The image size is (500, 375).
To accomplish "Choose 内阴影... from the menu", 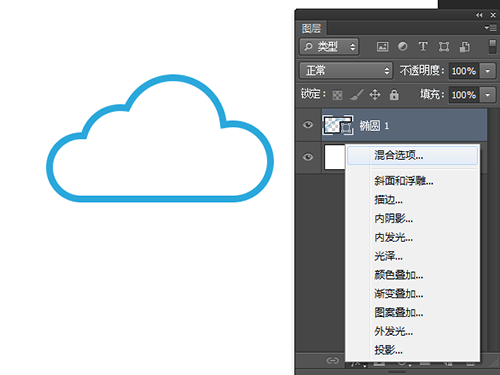I will click(413, 219).
